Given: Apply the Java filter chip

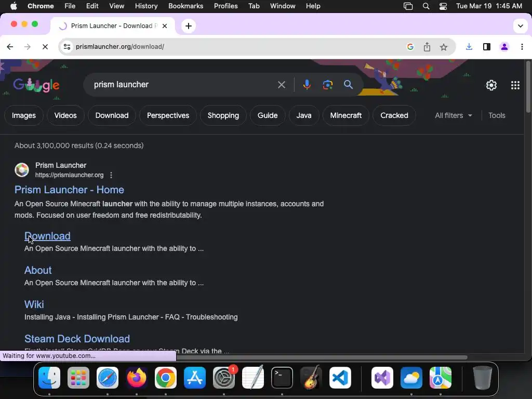Looking at the screenshot, I should (303, 115).
